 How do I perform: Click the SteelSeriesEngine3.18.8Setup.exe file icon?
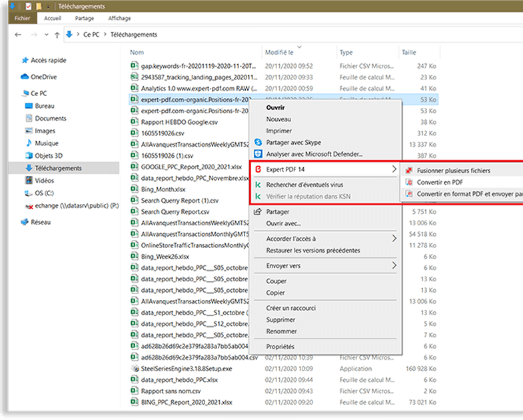[x=135, y=369]
